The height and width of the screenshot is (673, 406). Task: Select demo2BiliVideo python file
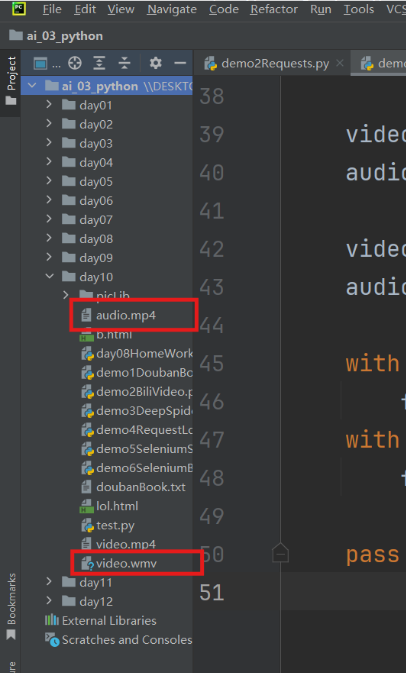coord(145,392)
